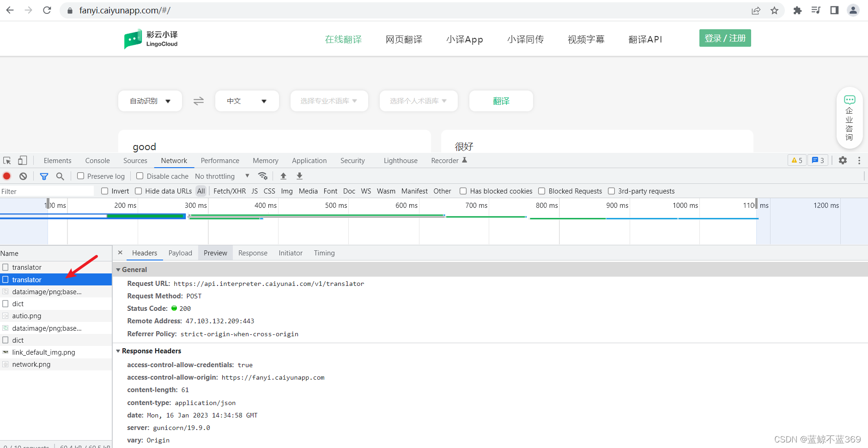Open network search magnifier
The width and height of the screenshot is (868, 448).
click(x=60, y=176)
